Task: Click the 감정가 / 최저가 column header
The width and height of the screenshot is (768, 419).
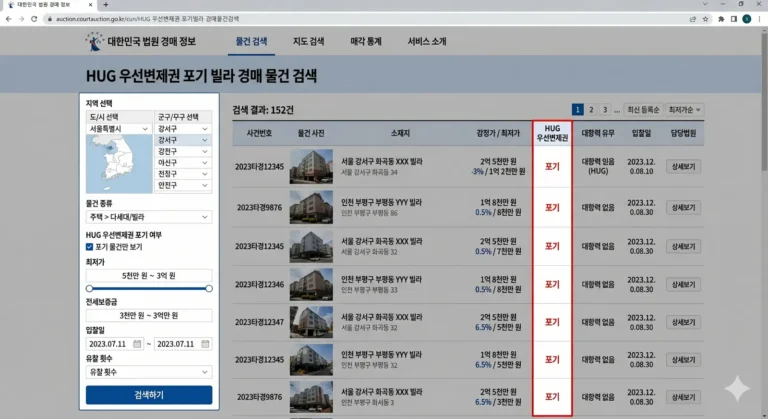Action: [498, 133]
